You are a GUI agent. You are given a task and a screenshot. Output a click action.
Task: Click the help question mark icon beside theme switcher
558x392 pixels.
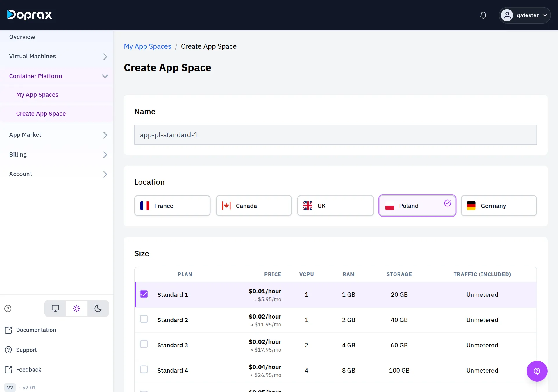click(8, 308)
